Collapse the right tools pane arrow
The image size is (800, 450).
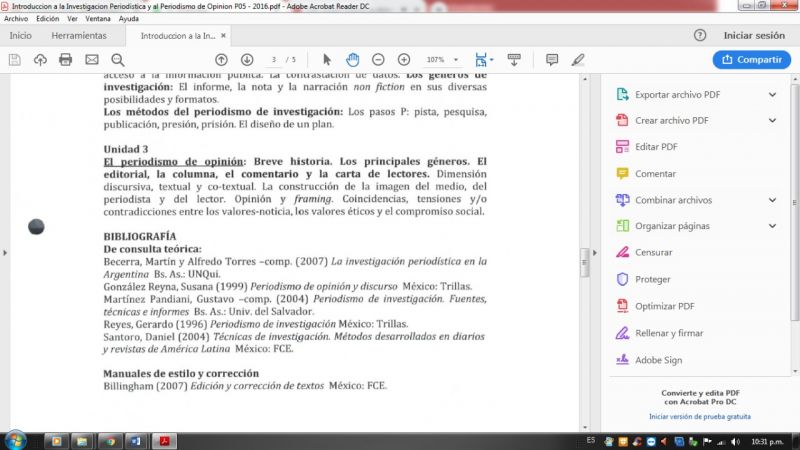(594, 253)
